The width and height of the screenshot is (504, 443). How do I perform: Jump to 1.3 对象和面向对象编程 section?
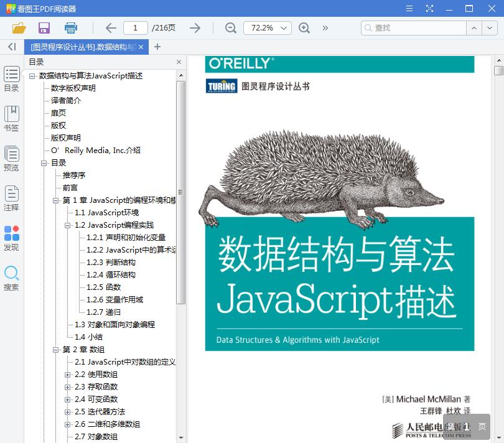coord(114,325)
